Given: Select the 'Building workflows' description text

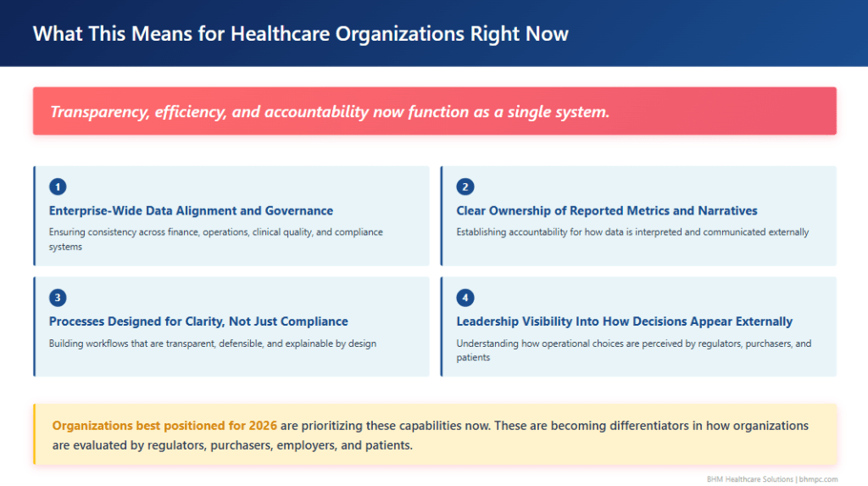Looking at the screenshot, I should pyautogui.click(x=213, y=344).
